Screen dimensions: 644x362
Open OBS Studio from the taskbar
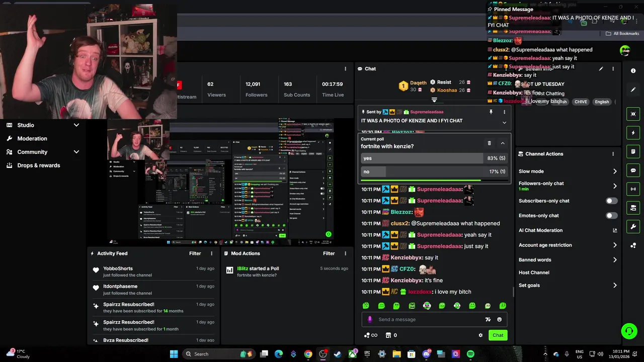click(323, 354)
